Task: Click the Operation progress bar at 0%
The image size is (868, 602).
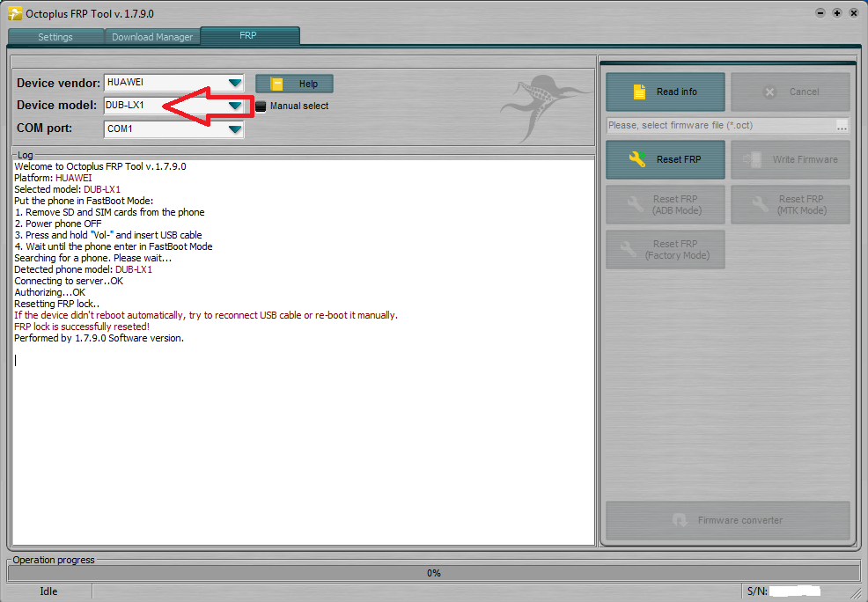Action: click(433, 573)
